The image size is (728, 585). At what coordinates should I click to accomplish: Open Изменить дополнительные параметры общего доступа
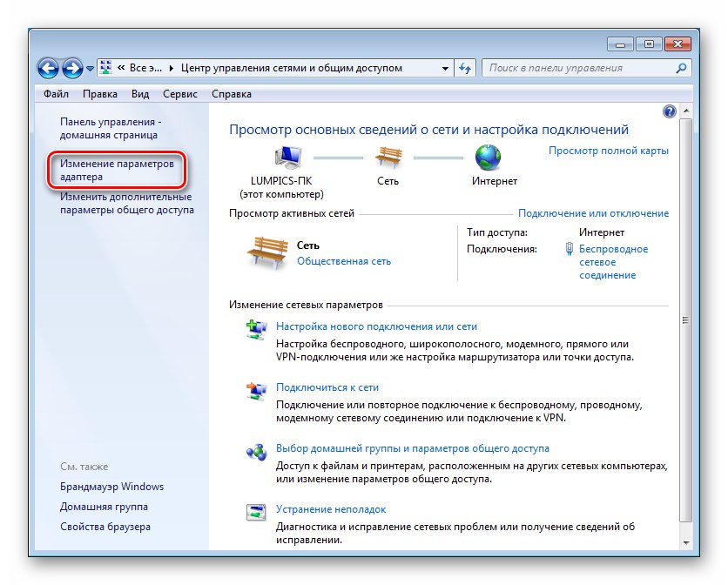(127, 203)
